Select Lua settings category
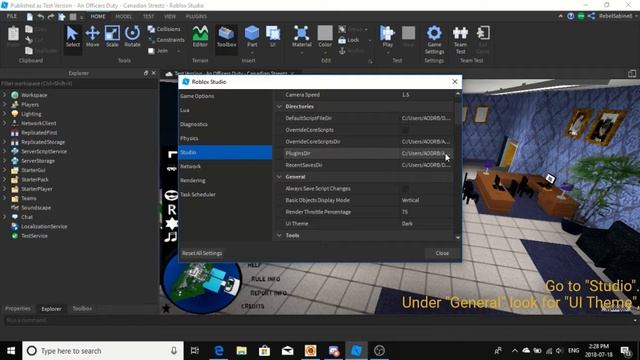This screenshot has width=640, height=360. coord(225,110)
